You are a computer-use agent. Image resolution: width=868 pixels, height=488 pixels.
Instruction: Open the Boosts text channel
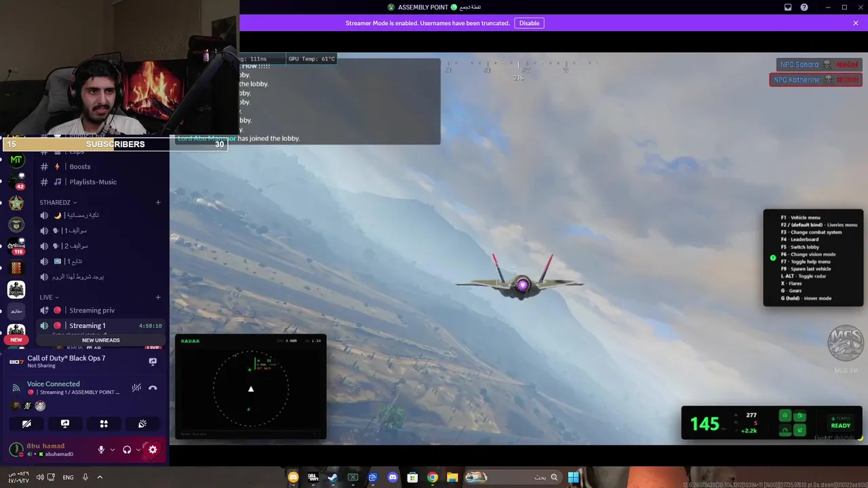(x=100, y=167)
